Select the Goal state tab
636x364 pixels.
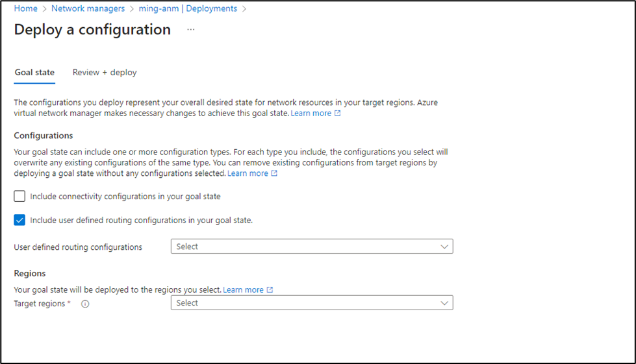34,73
